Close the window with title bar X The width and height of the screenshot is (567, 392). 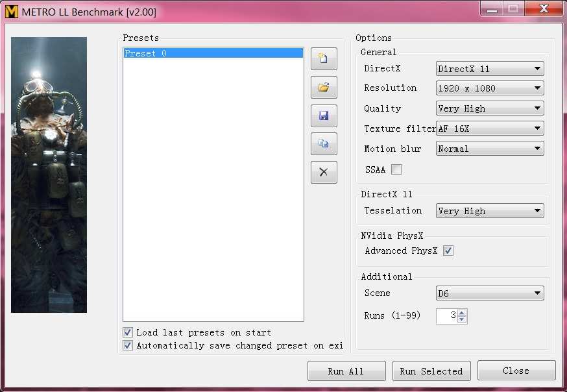[544, 8]
